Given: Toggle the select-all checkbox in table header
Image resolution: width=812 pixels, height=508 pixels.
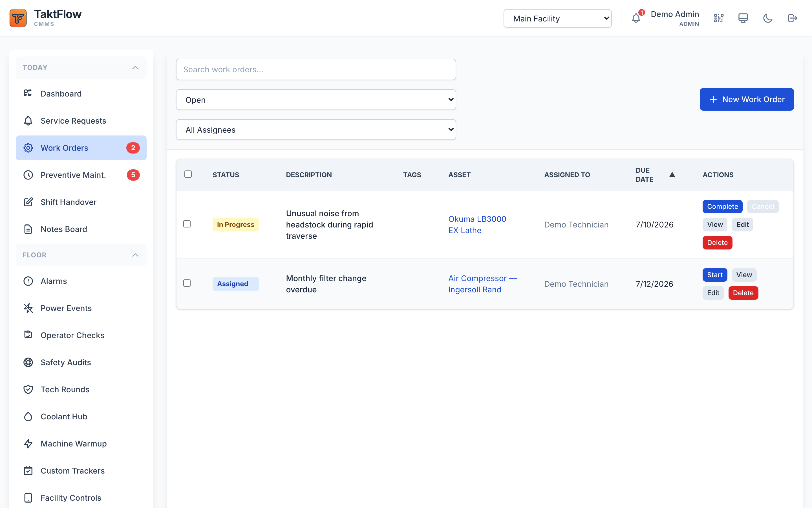Looking at the screenshot, I should tap(188, 174).
